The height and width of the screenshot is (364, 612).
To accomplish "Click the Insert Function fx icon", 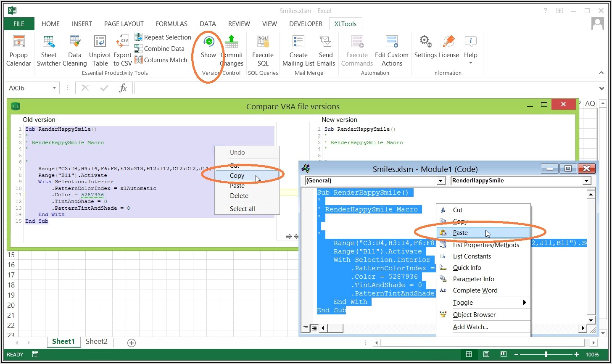I will coord(123,88).
